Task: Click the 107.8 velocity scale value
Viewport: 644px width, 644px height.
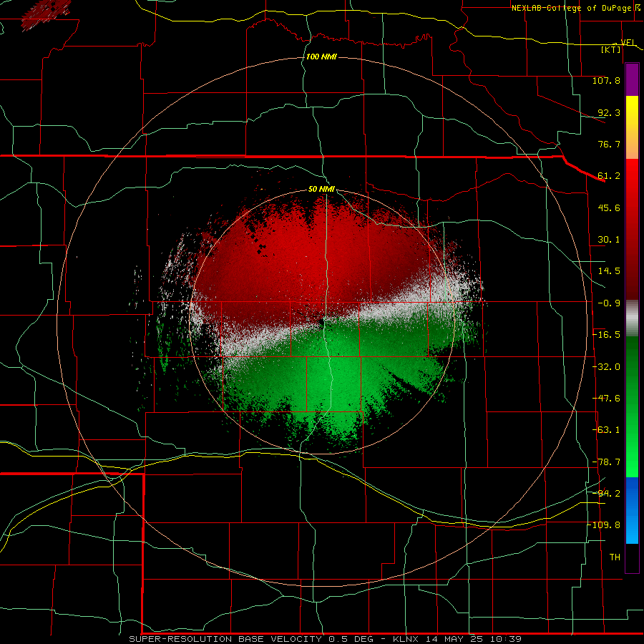Action: coord(606,80)
